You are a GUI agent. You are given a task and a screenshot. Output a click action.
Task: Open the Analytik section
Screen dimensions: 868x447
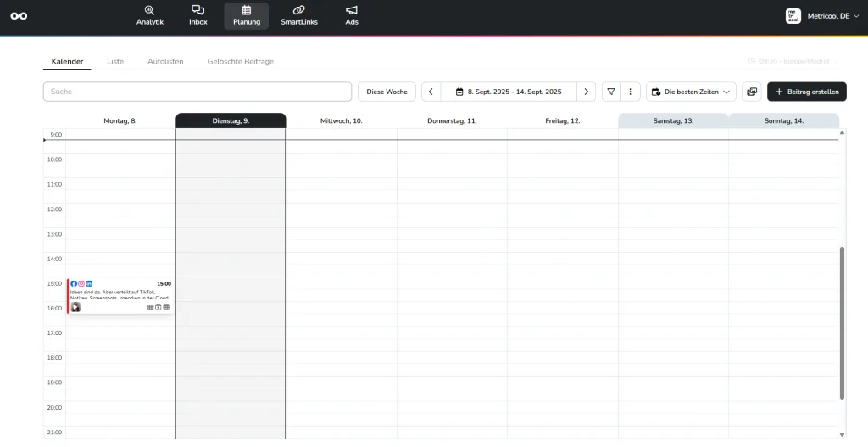149,15
